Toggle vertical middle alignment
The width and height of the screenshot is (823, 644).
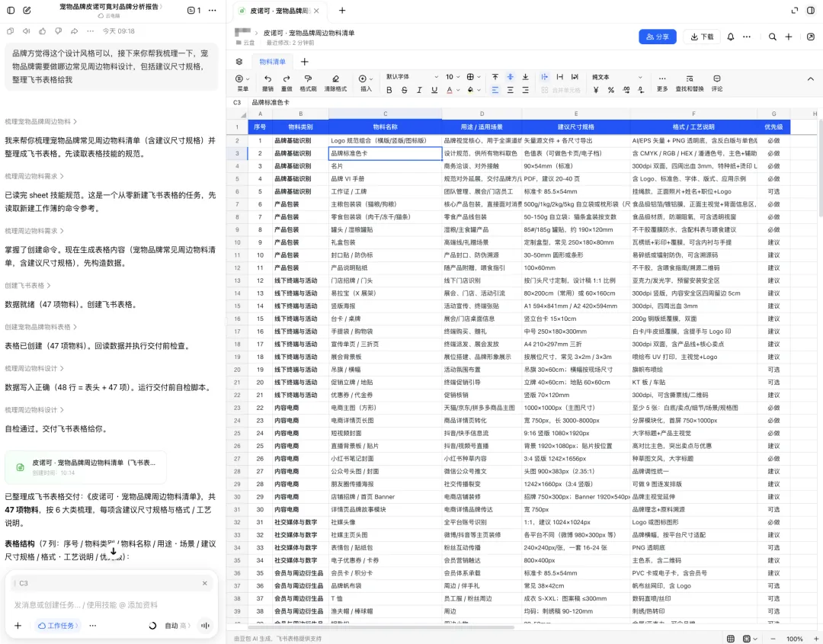point(510,77)
